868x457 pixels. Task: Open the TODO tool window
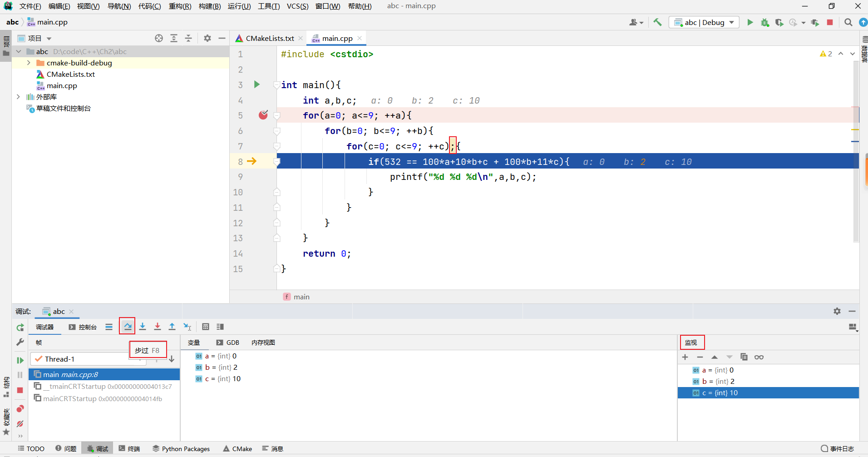tap(31, 448)
